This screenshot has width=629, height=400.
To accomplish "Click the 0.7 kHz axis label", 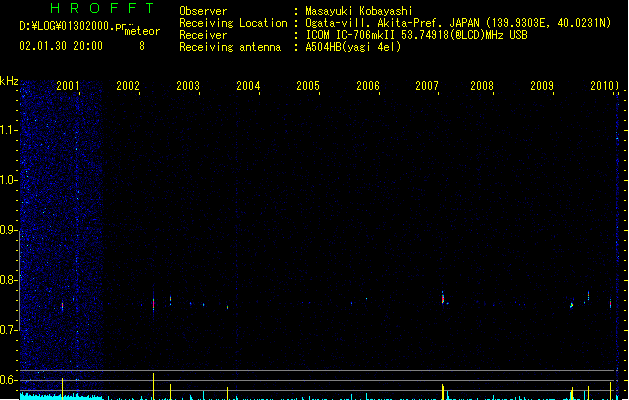I will (8, 330).
